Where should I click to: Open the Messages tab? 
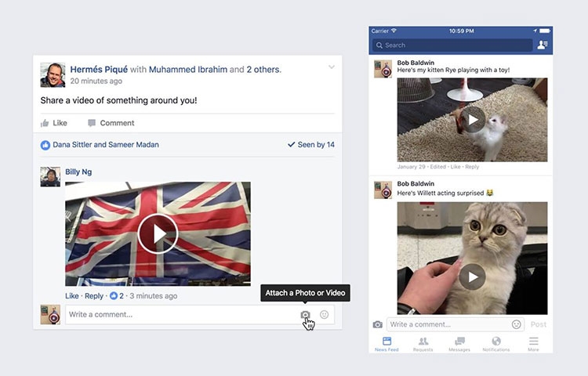click(459, 344)
